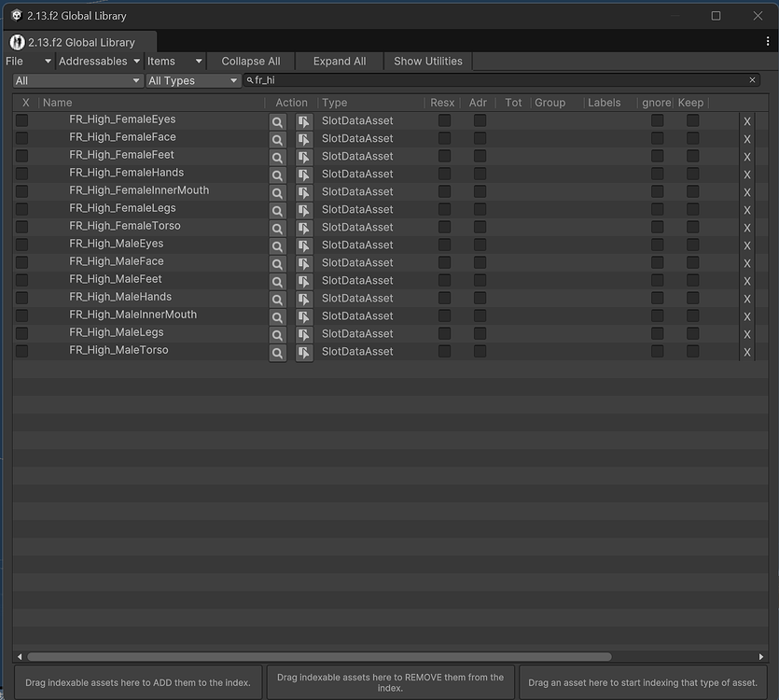Open the All Types dropdown
The height and width of the screenshot is (700, 779).
(x=191, y=80)
